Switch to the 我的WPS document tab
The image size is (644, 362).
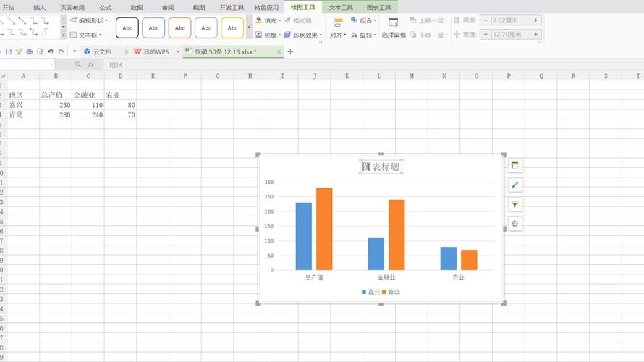tap(156, 51)
